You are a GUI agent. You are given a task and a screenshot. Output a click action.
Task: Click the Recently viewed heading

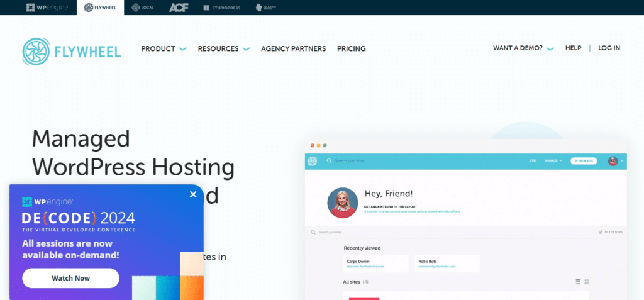362,248
